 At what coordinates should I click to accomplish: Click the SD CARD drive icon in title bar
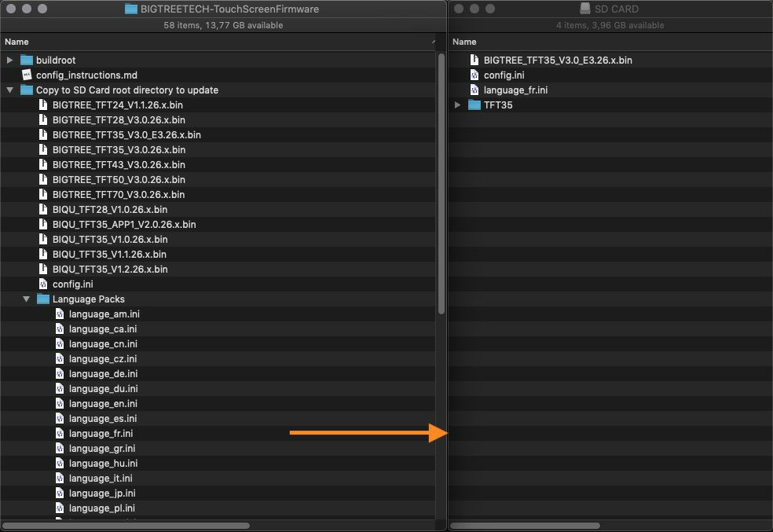coord(584,9)
